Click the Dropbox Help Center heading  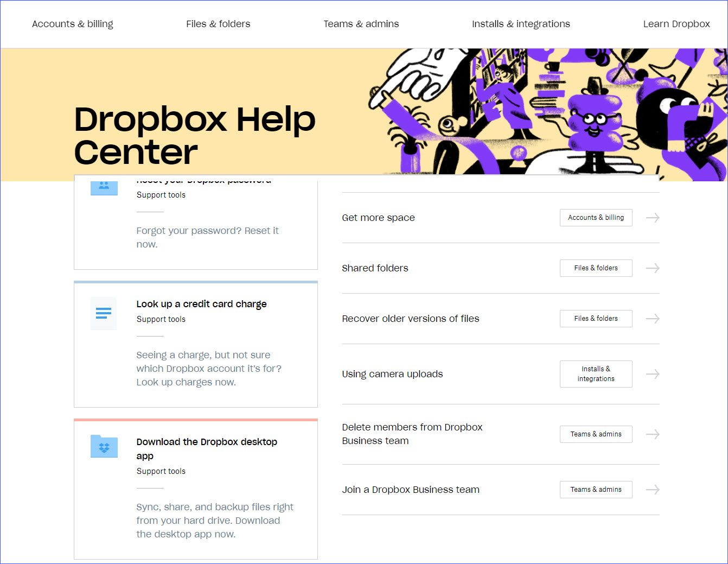195,135
